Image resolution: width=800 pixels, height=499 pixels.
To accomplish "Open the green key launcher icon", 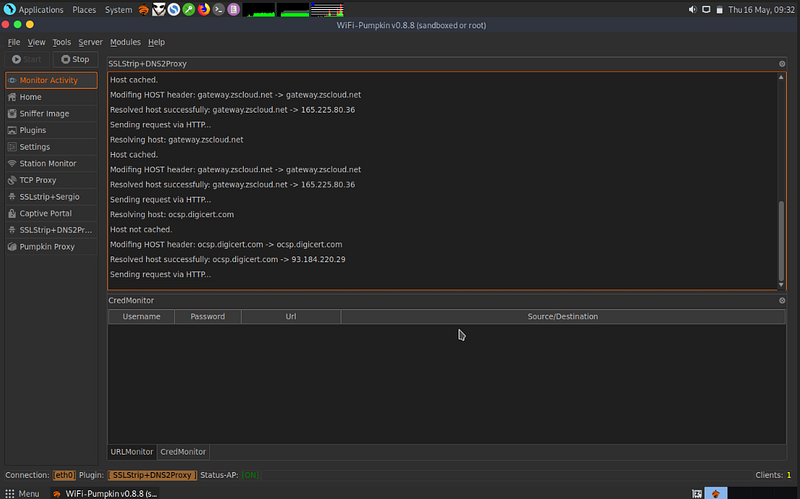I will coord(189,10).
